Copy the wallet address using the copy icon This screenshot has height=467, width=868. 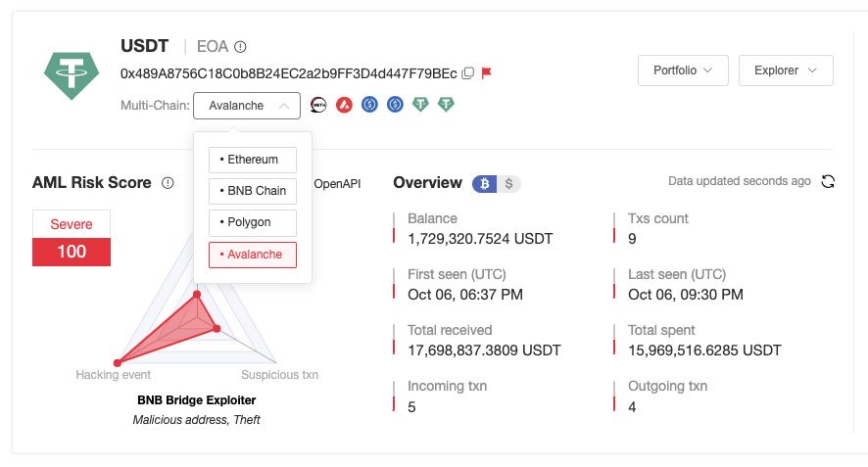(x=468, y=73)
